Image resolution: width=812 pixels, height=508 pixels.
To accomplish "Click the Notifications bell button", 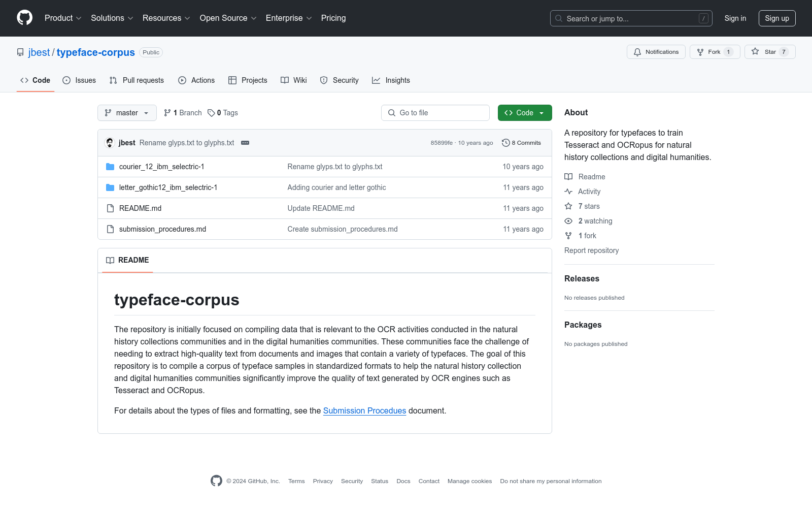I will point(656,52).
